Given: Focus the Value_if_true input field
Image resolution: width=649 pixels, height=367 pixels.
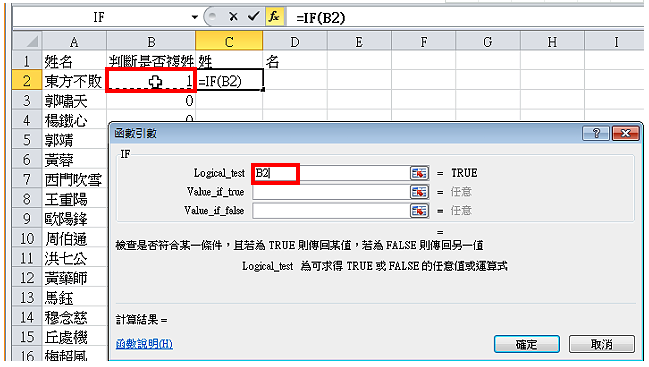Looking at the screenshot, I should pyautogui.click(x=331, y=192).
